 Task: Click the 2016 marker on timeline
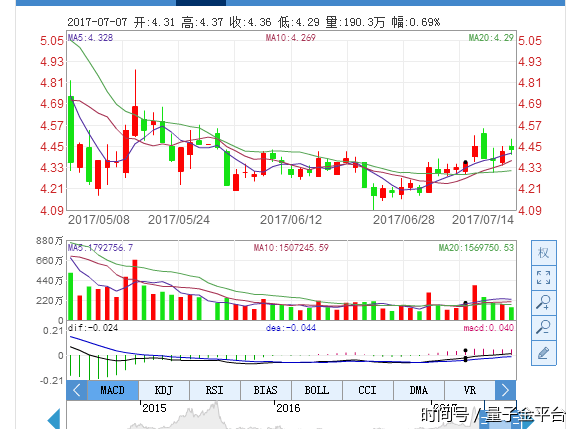tap(288, 408)
